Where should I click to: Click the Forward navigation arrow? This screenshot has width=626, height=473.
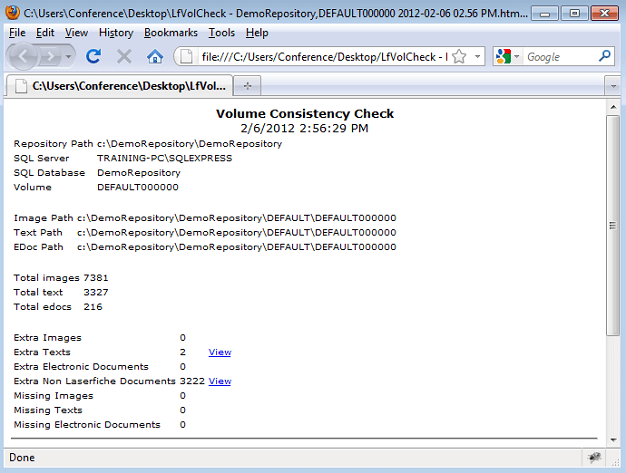(50, 57)
